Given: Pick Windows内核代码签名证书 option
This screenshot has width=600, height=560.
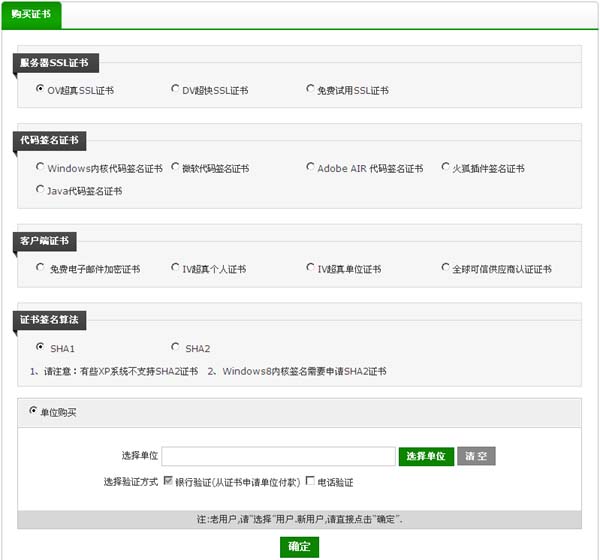Looking at the screenshot, I should point(40,167).
